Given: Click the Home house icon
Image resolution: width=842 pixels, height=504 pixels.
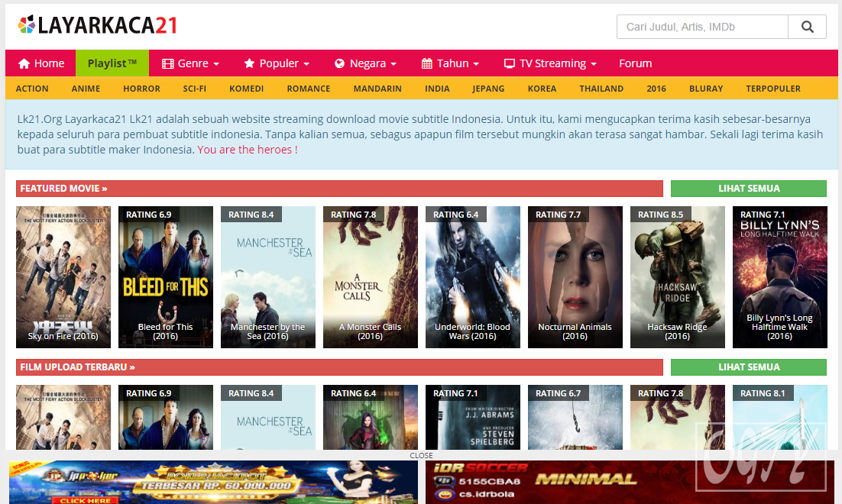Looking at the screenshot, I should pos(24,64).
